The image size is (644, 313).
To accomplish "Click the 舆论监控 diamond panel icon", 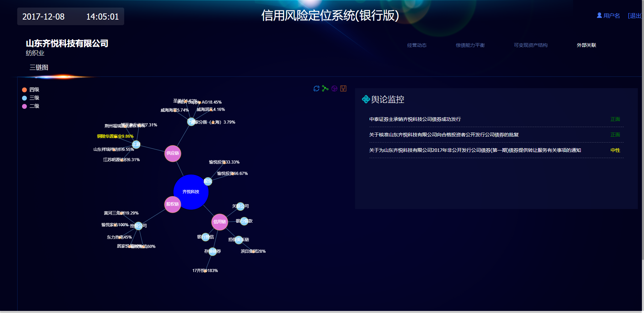I will [x=366, y=100].
